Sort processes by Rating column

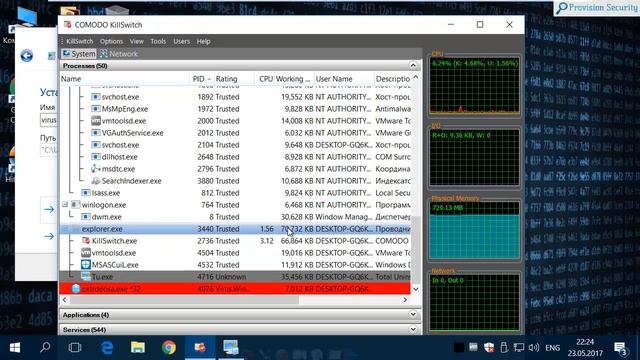click(x=234, y=79)
